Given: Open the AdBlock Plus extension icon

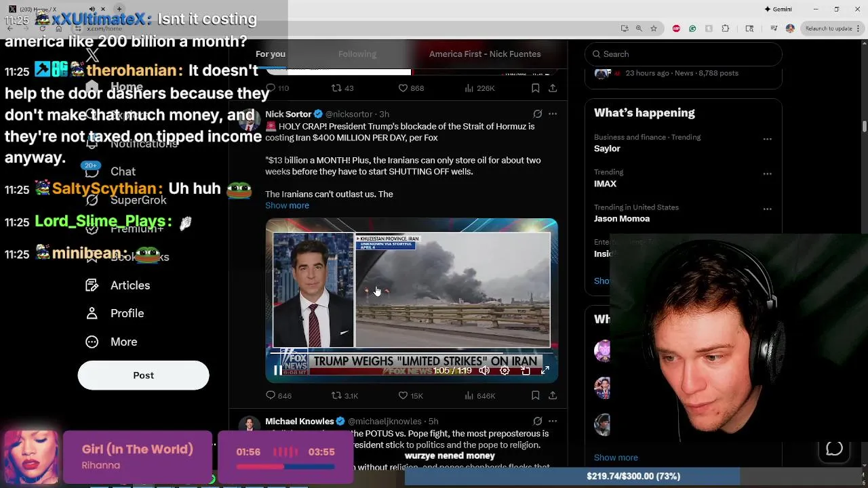Looking at the screenshot, I should click(x=676, y=28).
